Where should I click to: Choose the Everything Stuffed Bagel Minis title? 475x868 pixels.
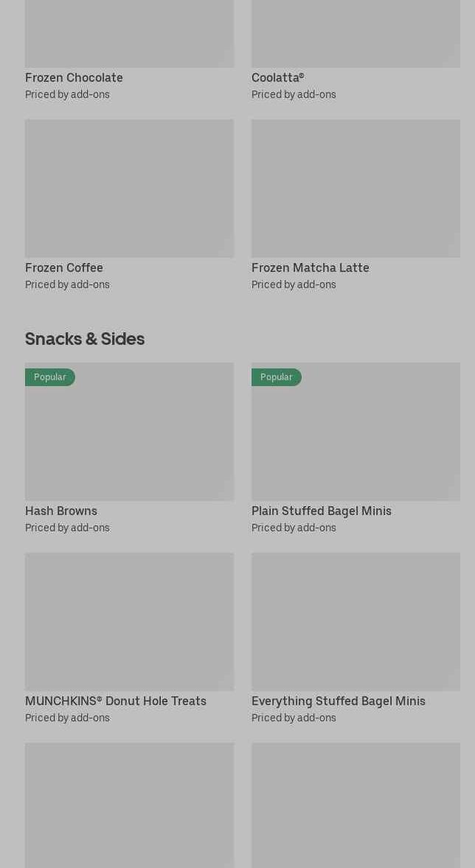tap(338, 701)
